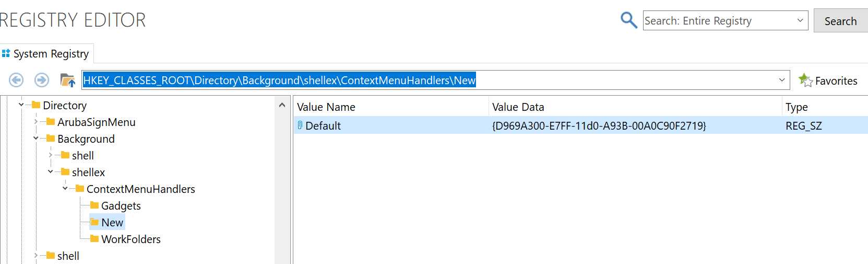Open the address bar path dropdown

tap(782, 80)
